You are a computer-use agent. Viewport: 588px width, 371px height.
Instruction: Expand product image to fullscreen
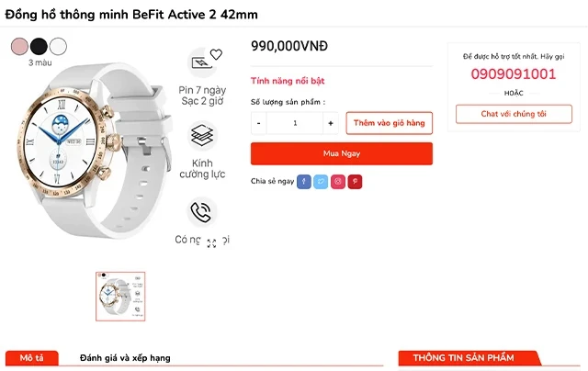211,243
